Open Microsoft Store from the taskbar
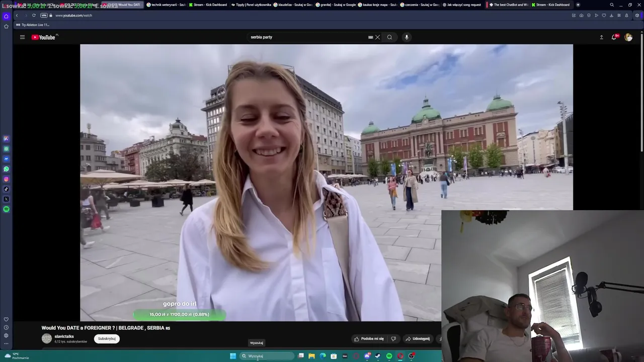The height and width of the screenshot is (362, 644). [334, 356]
